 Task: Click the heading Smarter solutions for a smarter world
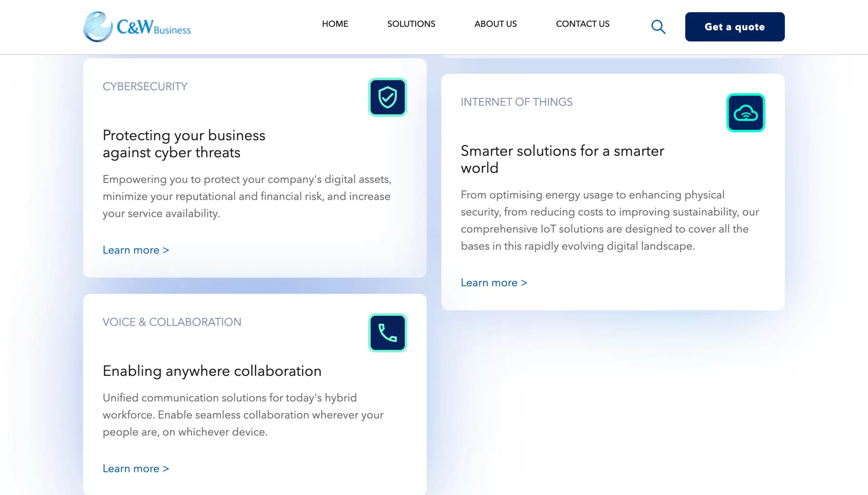click(x=562, y=159)
